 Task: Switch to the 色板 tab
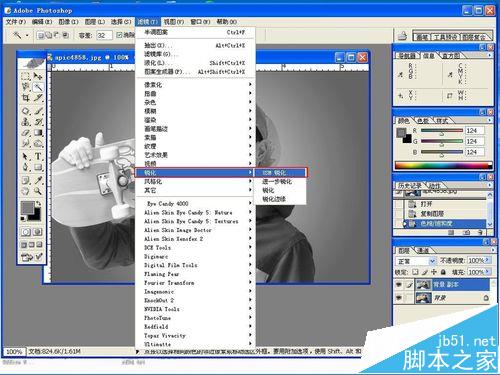423,121
